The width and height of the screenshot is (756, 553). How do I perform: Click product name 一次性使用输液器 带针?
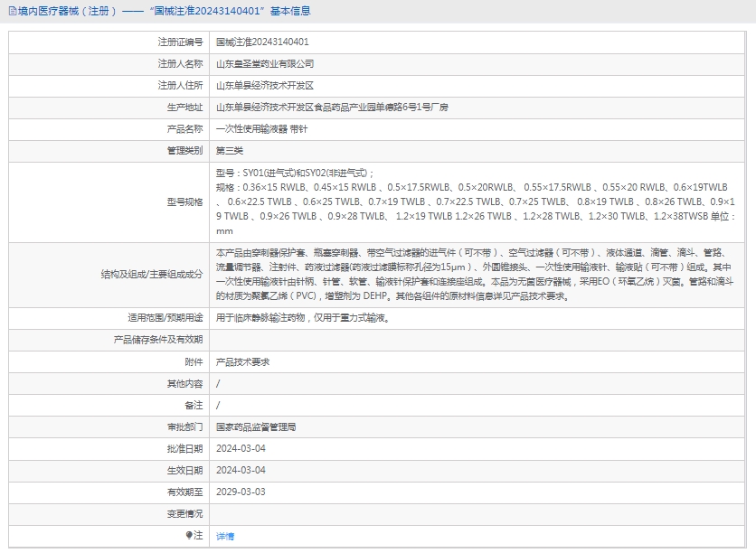tap(261, 129)
